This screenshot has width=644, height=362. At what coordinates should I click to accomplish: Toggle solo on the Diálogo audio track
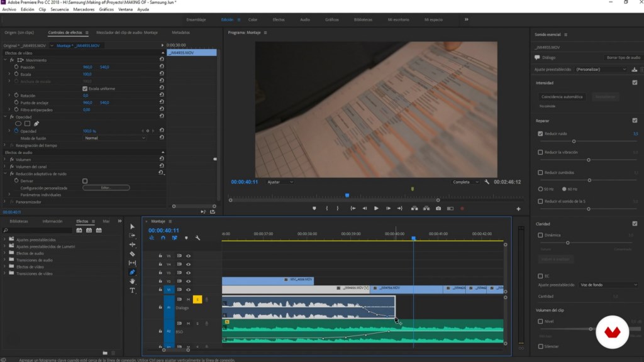click(197, 300)
